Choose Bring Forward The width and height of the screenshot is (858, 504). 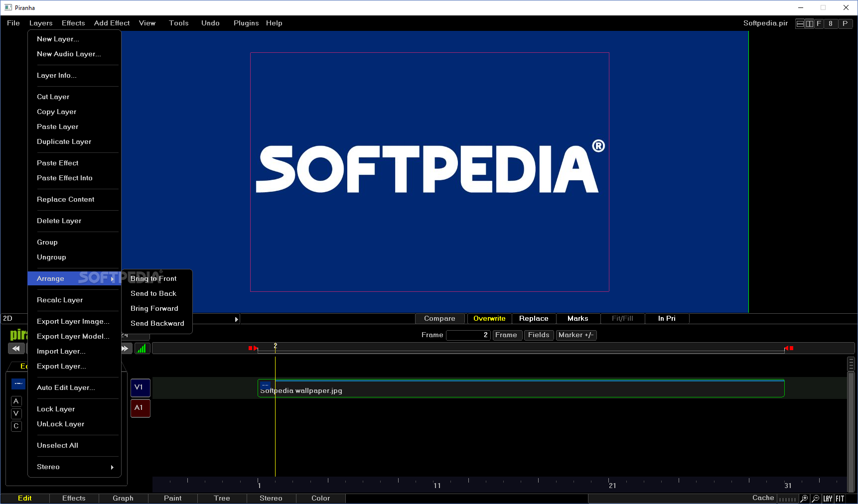point(157,309)
